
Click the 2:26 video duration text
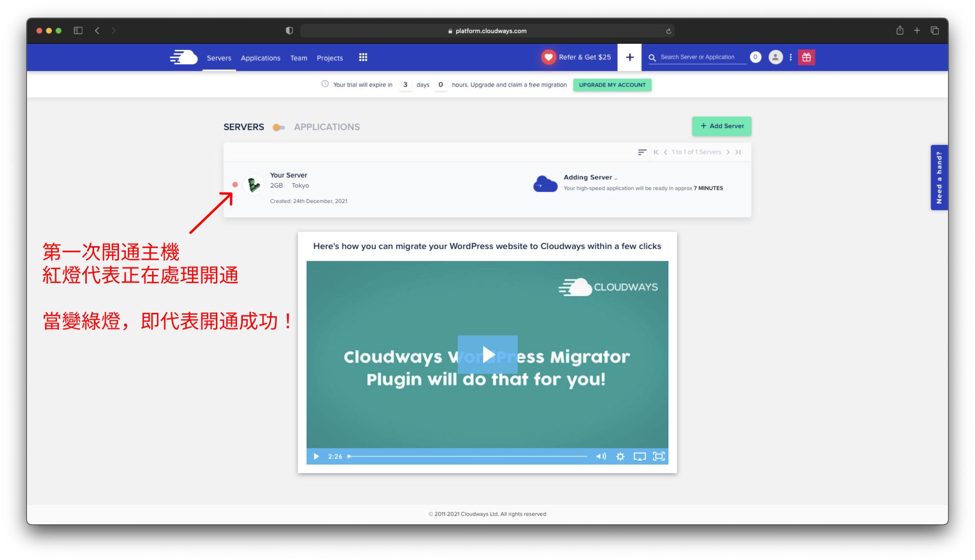pyautogui.click(x=335, y=456)
